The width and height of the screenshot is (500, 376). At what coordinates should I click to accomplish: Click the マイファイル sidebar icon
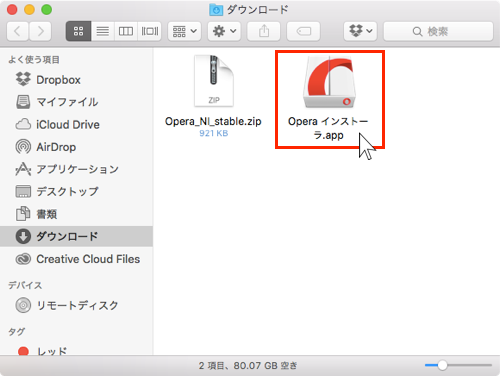(x=23, y=102)
